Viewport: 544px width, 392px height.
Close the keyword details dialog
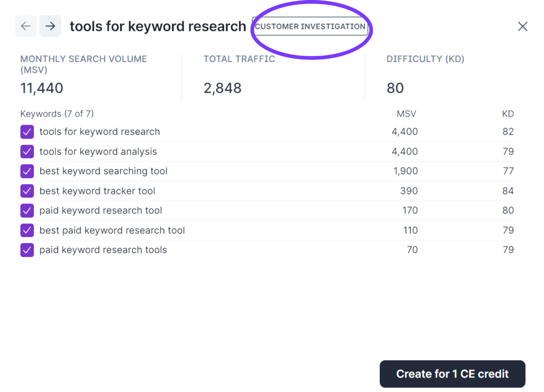[x=522, y=26]
